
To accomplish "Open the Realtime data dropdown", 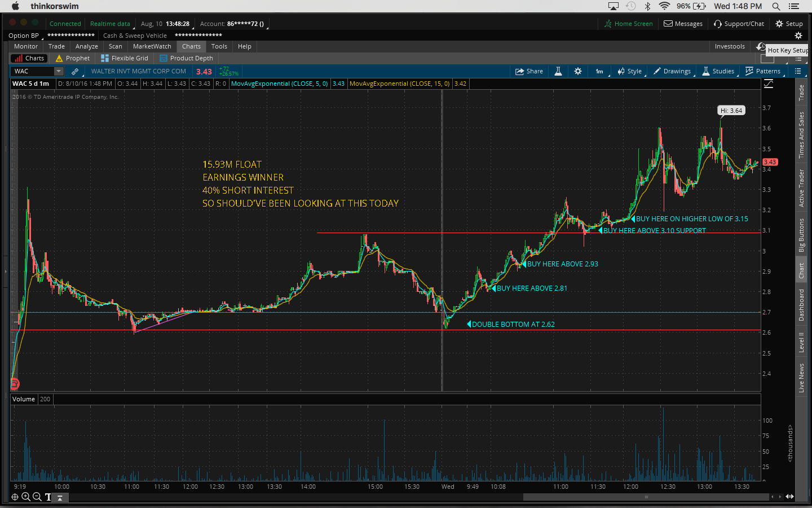I will coord(111,24).
